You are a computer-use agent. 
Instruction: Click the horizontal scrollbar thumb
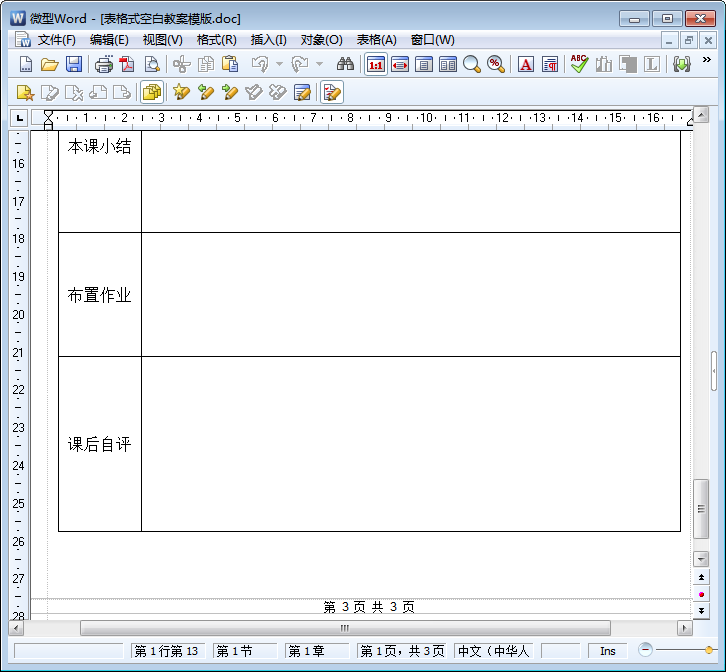pos(345,628)
